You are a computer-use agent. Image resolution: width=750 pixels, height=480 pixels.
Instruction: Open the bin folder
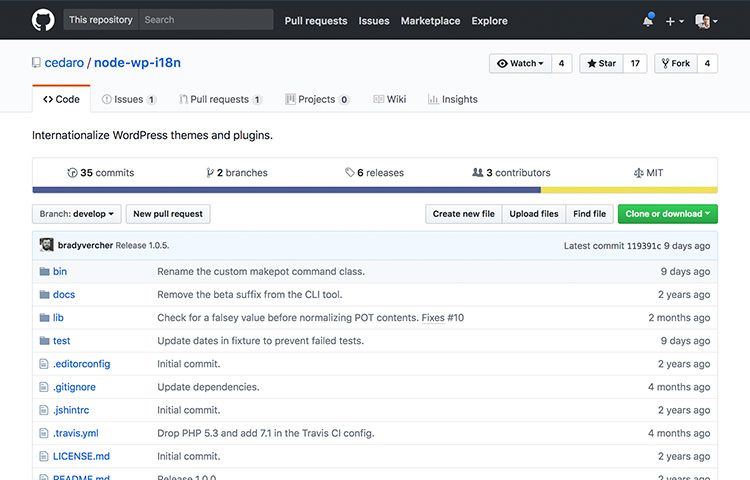pos(60,271)
